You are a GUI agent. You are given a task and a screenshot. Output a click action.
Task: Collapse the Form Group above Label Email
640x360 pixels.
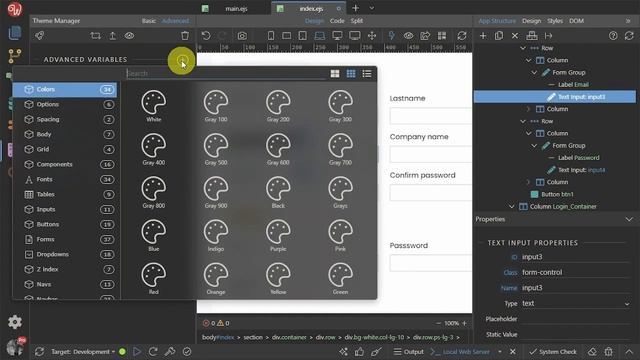[534, 73]
